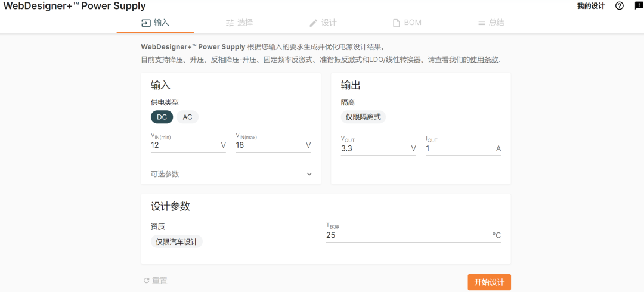
Task: Click the VOUT input field with 3.3
Action: pyautogui.click(x=379, y=148)
